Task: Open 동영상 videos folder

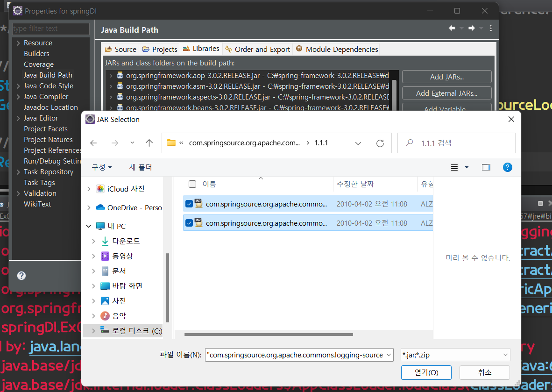Action: pyautogui.click(x=122, y=256)
